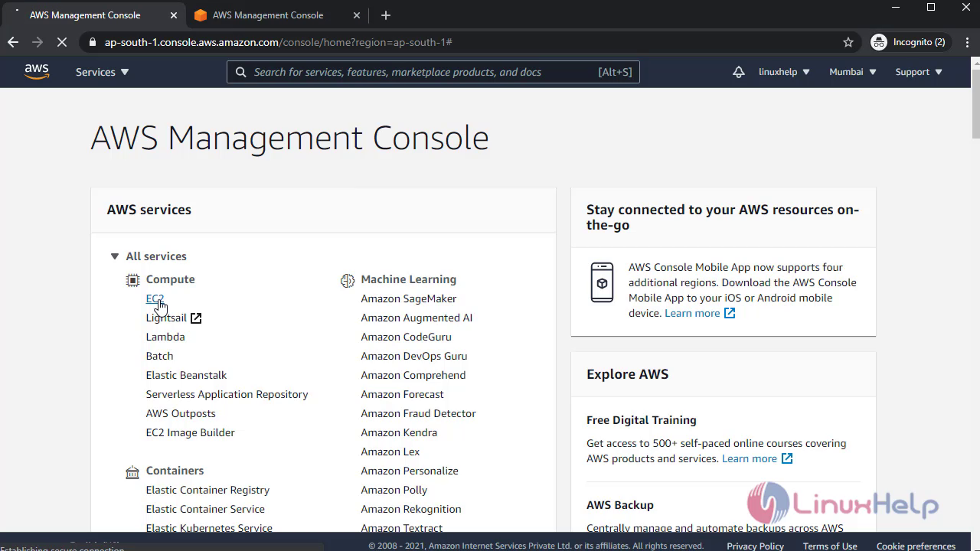
Task: Close the second AWS Management Console tab
Action: tap(356, 15)
